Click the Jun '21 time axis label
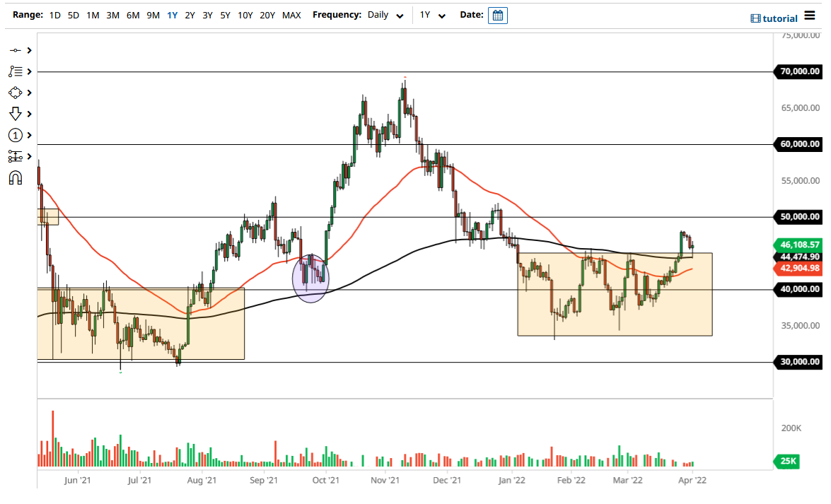 (77, 480)
